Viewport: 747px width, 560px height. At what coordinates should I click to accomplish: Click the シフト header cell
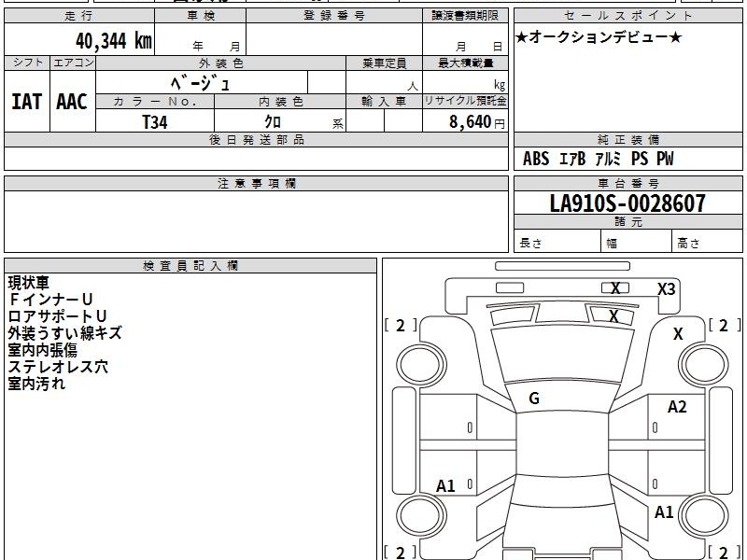tap(27, 63)
